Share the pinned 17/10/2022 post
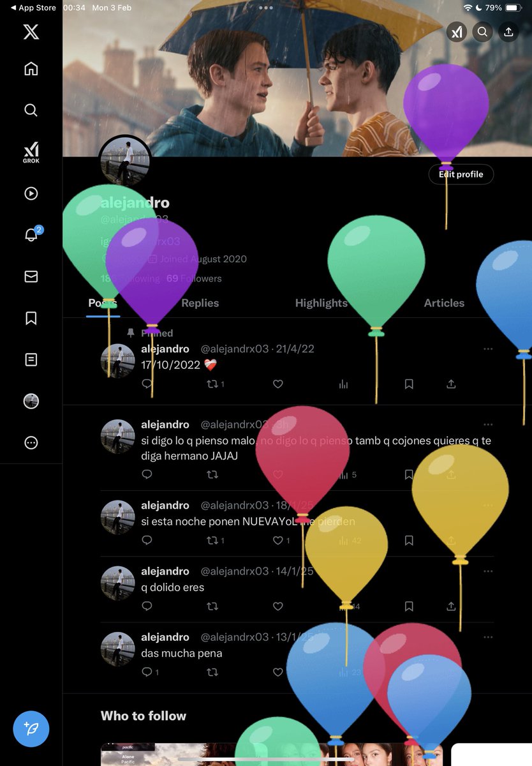Image resolution: width=532 pixels, height=766 pixels. (x=451, y=384)
